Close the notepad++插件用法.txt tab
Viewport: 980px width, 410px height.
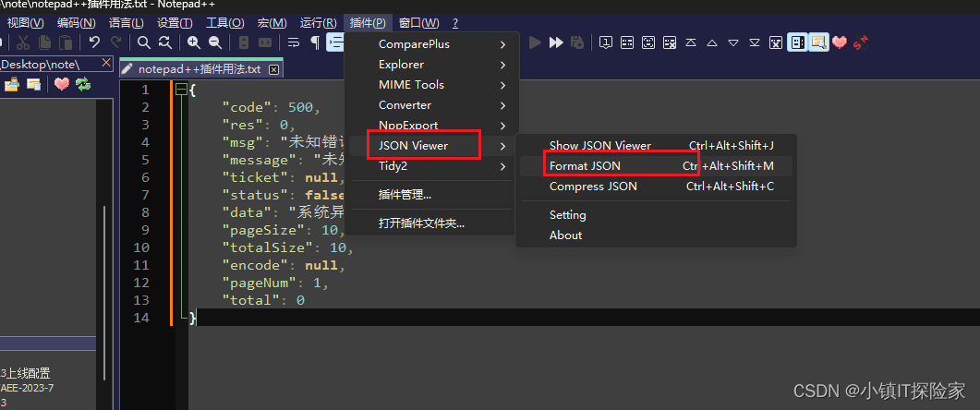click(273, 69)
